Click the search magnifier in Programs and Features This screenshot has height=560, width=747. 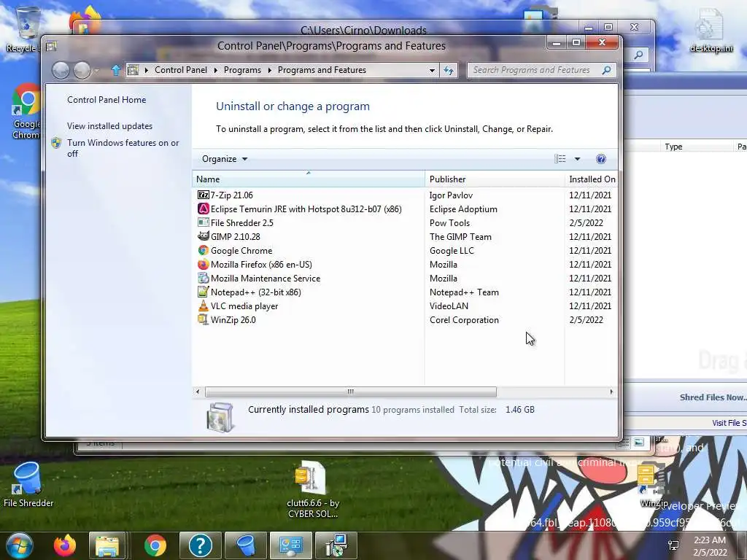tap(606, 70)
